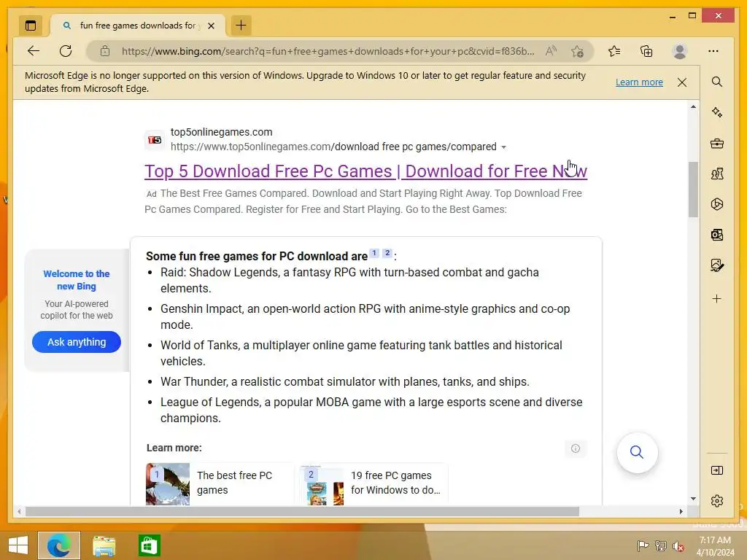This screenshot has height=560, width=747.
Task: Open citation 2 superscript
Action: [387, 253]
